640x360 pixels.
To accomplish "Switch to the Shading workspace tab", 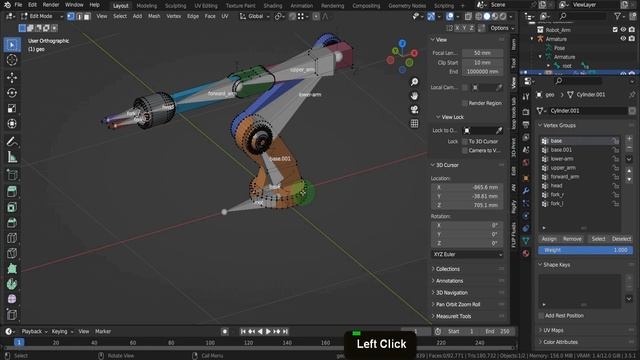I will click(x=273, y=6).
